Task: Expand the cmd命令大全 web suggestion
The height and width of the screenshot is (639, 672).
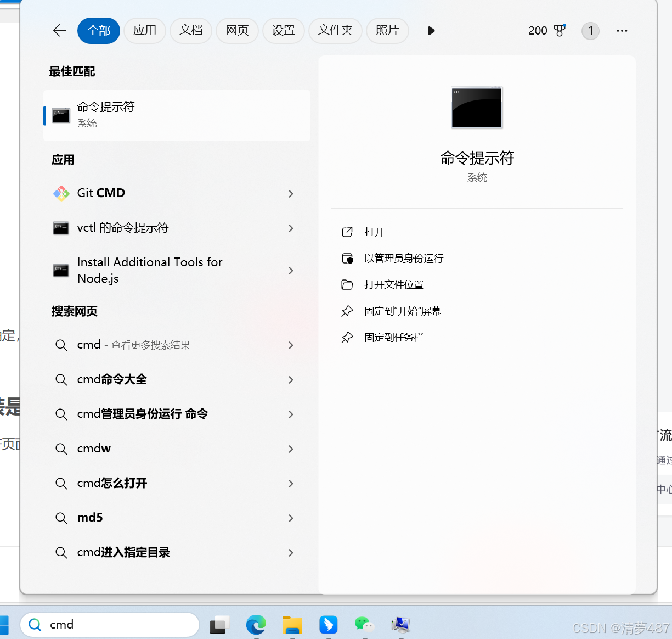Action: [112, 379]
